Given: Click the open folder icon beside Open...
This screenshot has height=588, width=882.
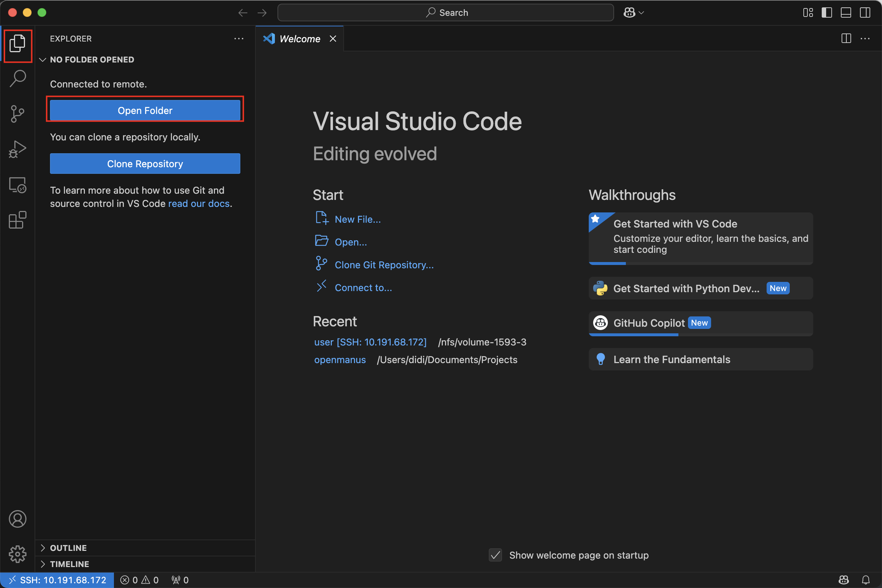Looking at the screenshot, I should pos(322,240).
